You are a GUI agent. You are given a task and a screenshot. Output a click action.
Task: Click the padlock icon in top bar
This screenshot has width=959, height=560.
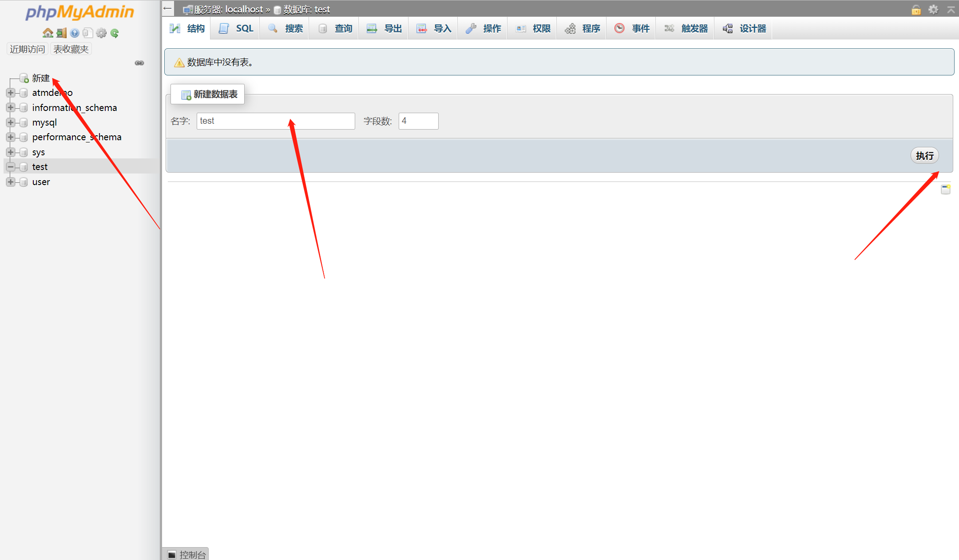coord(916,9)
